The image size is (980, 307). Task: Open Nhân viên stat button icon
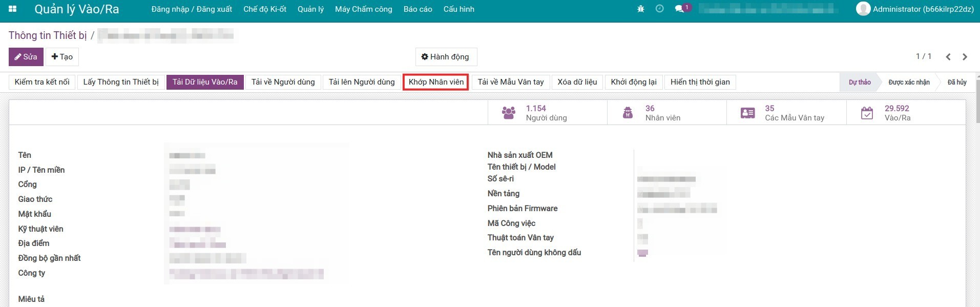[x=628, y=113]
